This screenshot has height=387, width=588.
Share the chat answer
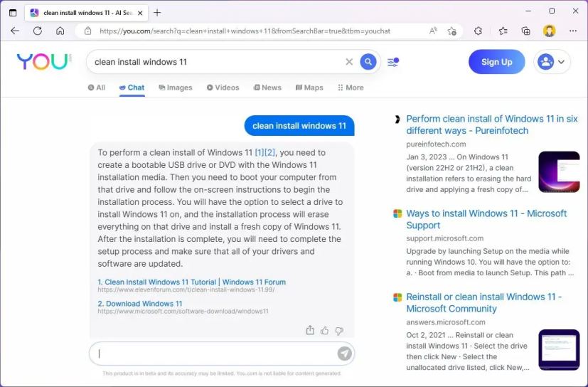tap(310, 330)
